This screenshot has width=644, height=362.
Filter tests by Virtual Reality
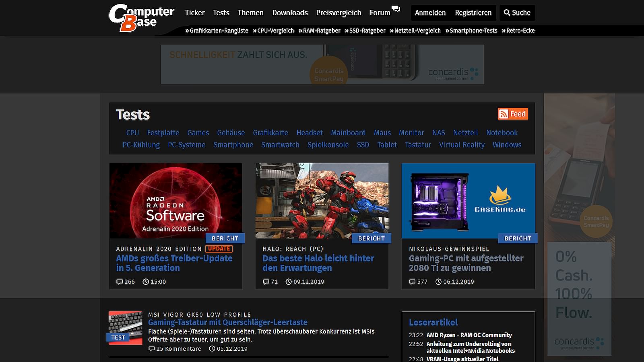(x=462, y=145)
